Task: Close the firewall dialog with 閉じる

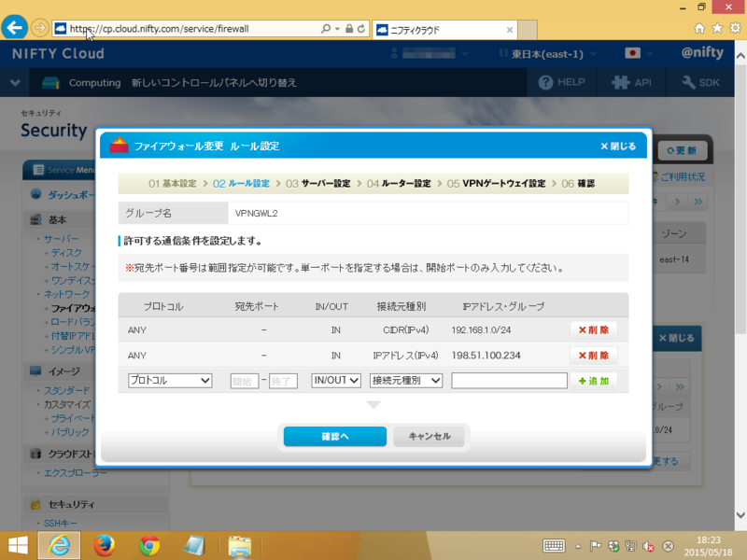Action: [x=618, y=147]
